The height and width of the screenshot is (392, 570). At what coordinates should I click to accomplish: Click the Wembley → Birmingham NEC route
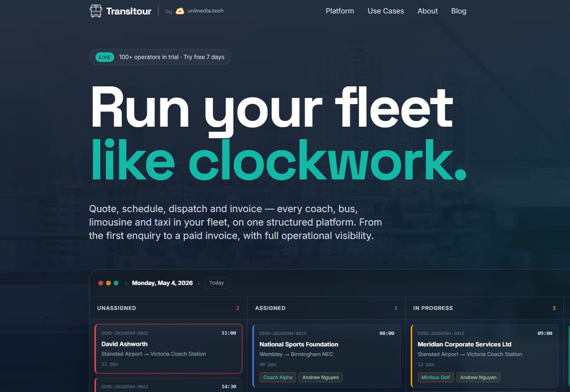(x=296, y=354)
